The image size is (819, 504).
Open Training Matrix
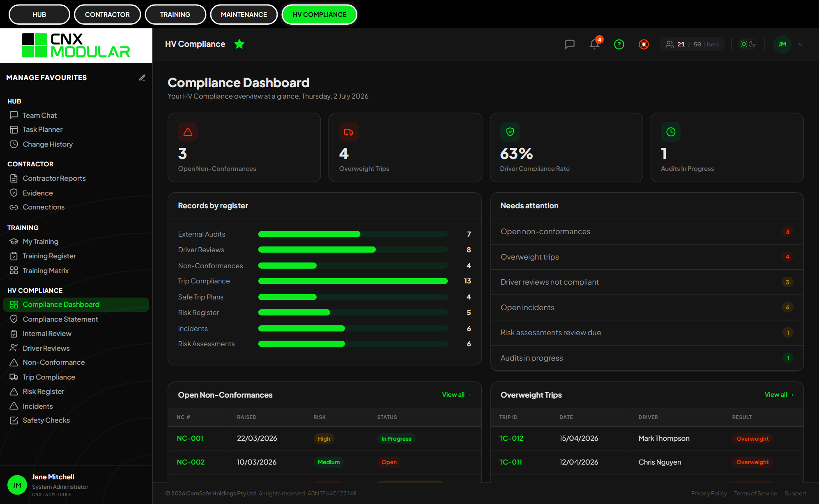(76, 271)
